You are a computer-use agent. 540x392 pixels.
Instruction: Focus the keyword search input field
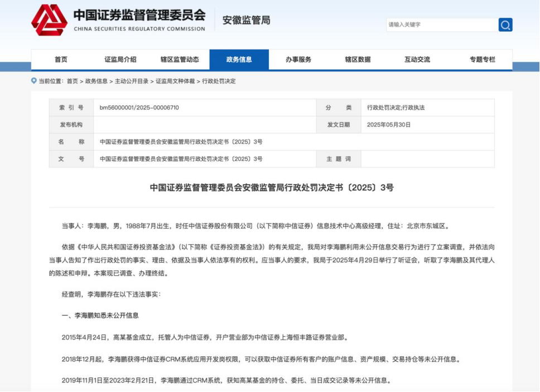click(x=442, y=25)
